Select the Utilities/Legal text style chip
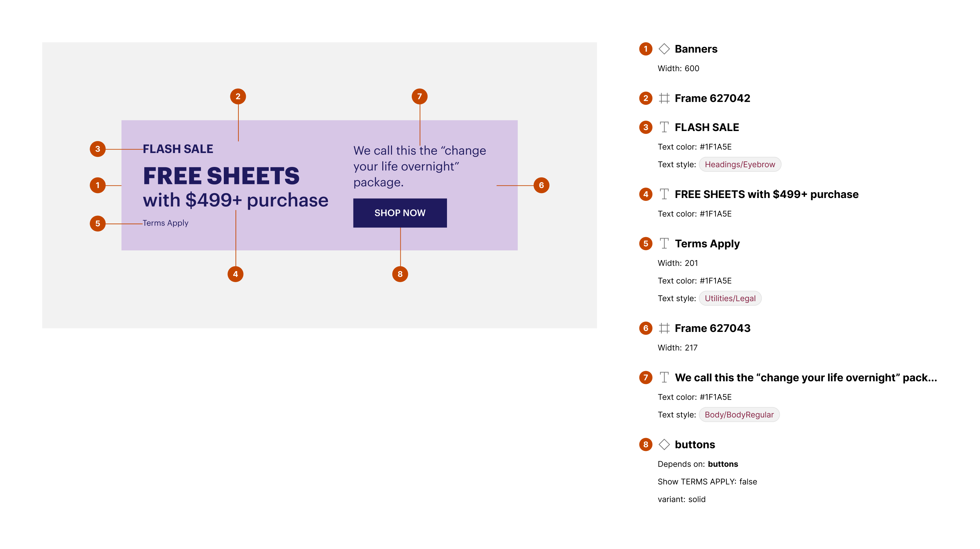 click(730, 298)
